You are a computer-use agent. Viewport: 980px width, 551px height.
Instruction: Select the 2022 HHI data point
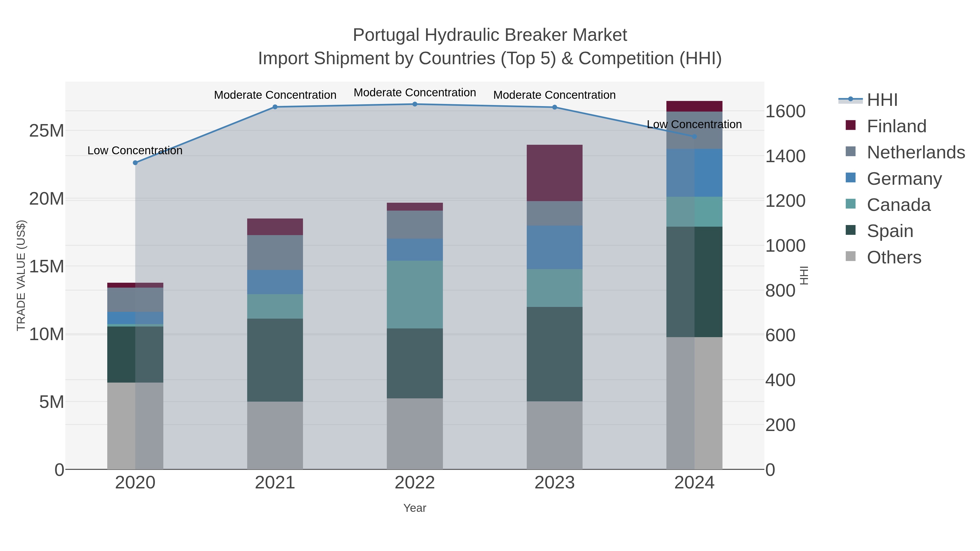tap(415, 104)
